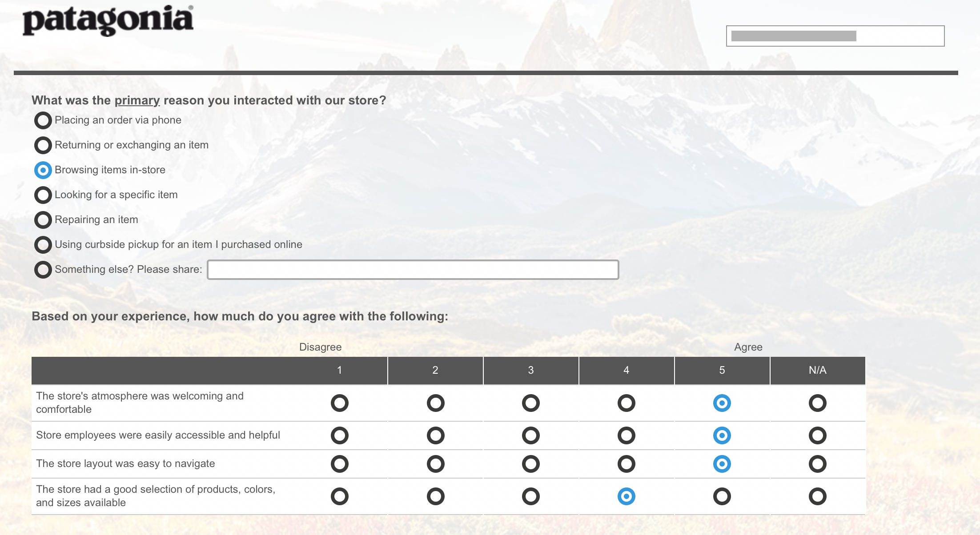This screenshot has height=535, width=980.
Task: Click the 'Something else' text field
Action: pos(413,270)
